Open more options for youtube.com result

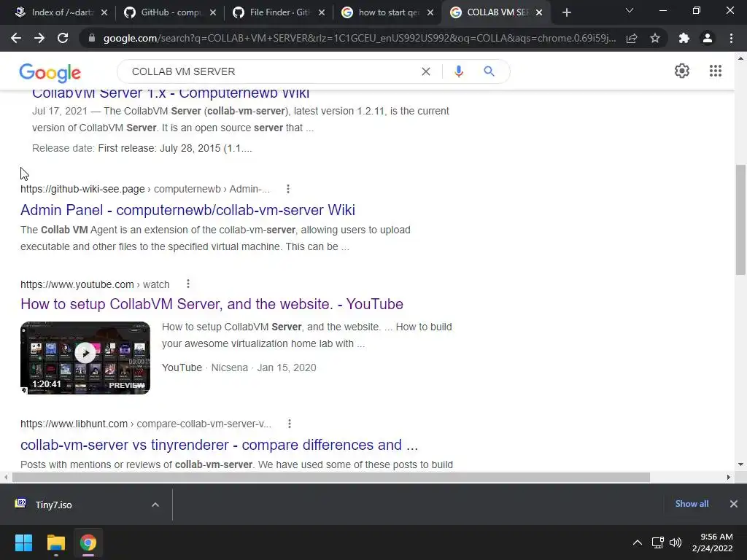point(188,284)
